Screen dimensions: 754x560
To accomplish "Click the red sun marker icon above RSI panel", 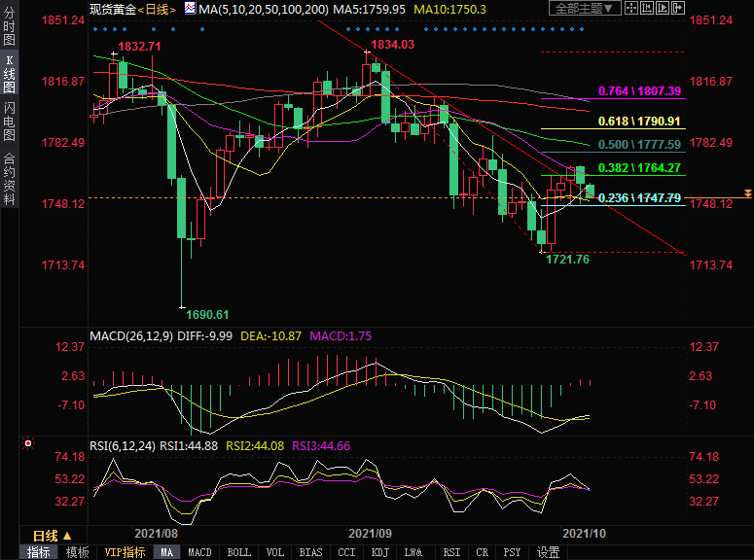I will 29,443.
